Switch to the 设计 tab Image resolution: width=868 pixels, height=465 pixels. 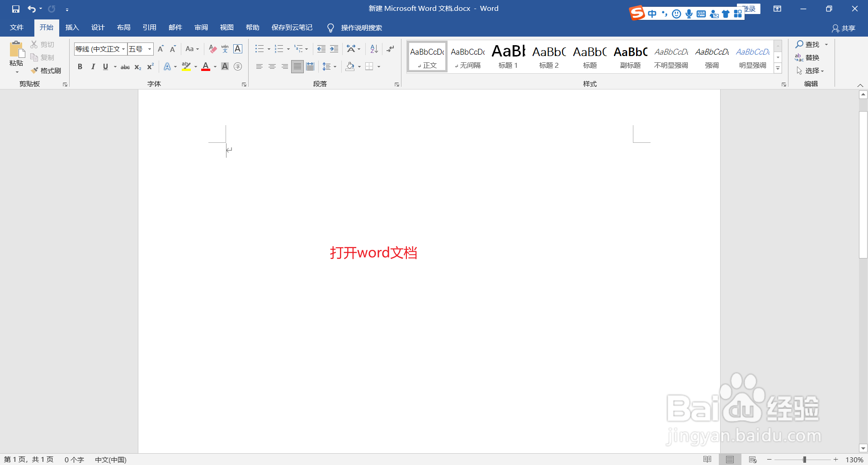click(98, 28)
